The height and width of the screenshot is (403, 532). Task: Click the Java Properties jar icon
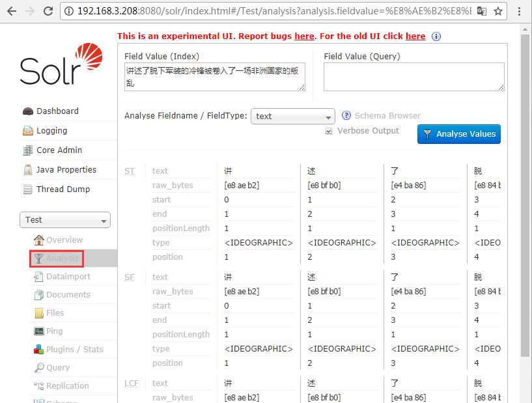click(27, 170)
